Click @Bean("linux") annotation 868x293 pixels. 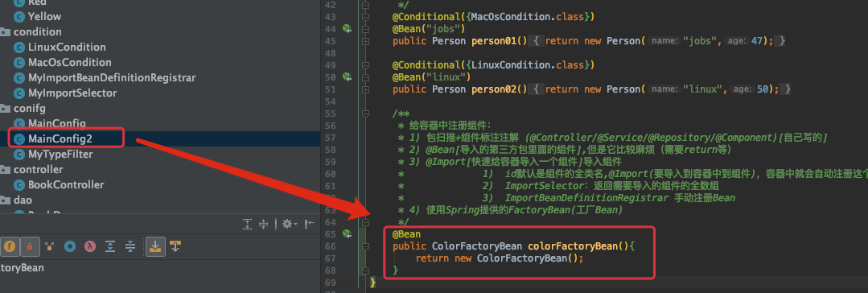(x=431, y=77)
